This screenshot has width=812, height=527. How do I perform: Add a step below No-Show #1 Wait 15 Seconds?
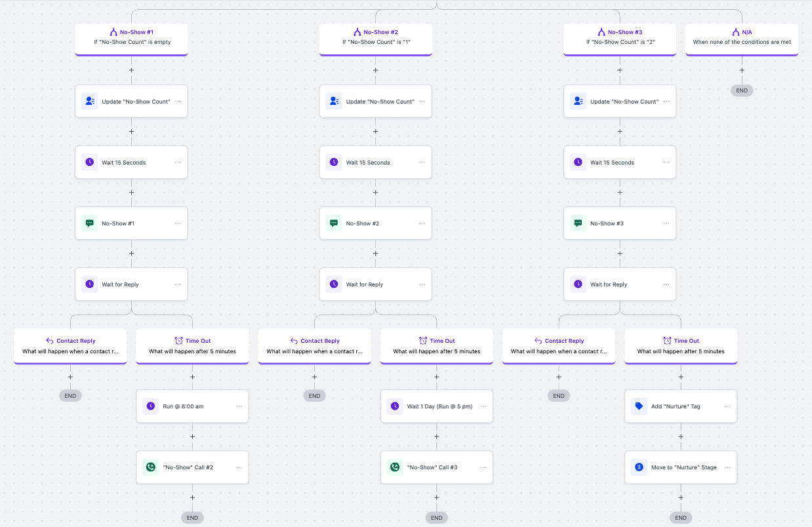click(132, 193)
